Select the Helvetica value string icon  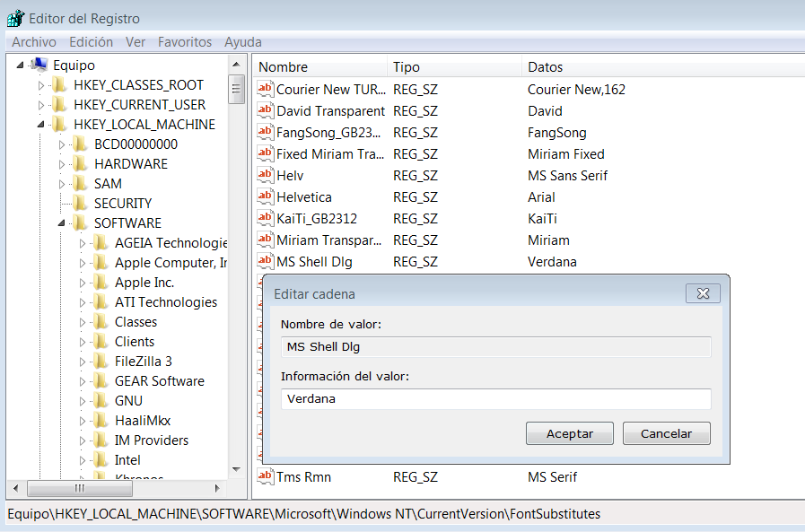(265, 196)
